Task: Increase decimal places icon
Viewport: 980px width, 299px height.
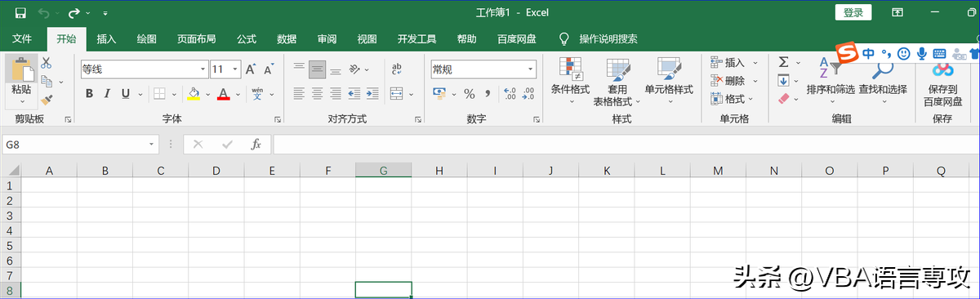Action: [x=509, y=94]
